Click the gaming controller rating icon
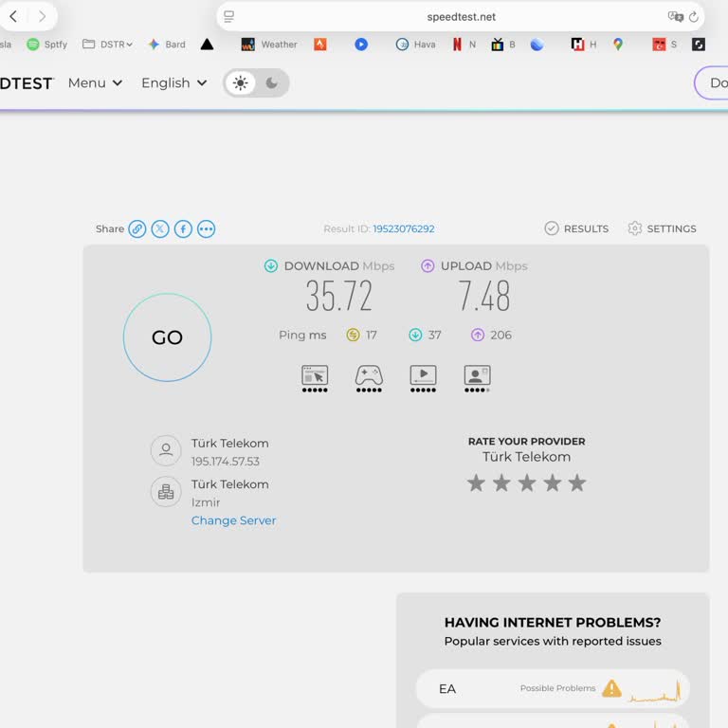The image size is (728, 728). pos(369,378)
